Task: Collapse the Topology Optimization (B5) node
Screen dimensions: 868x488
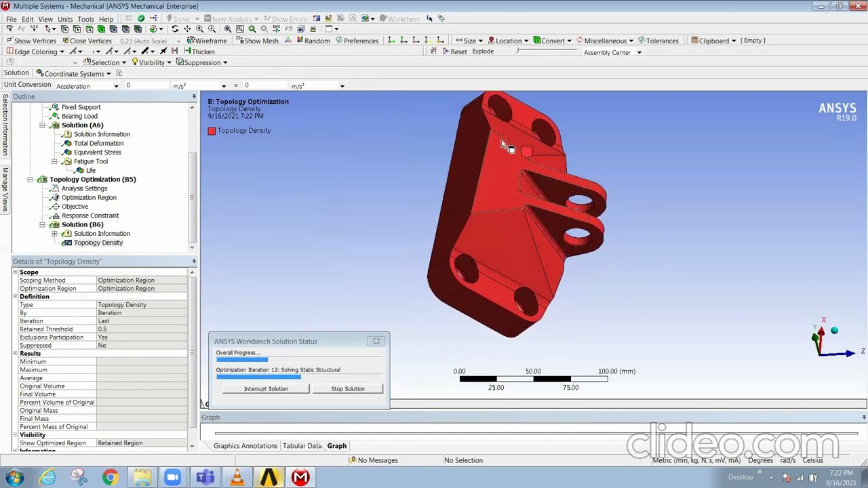Action: click(30, 180)
